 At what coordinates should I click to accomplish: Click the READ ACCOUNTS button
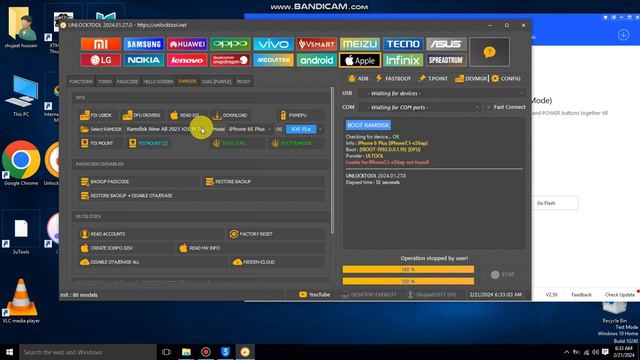(150, 234)
